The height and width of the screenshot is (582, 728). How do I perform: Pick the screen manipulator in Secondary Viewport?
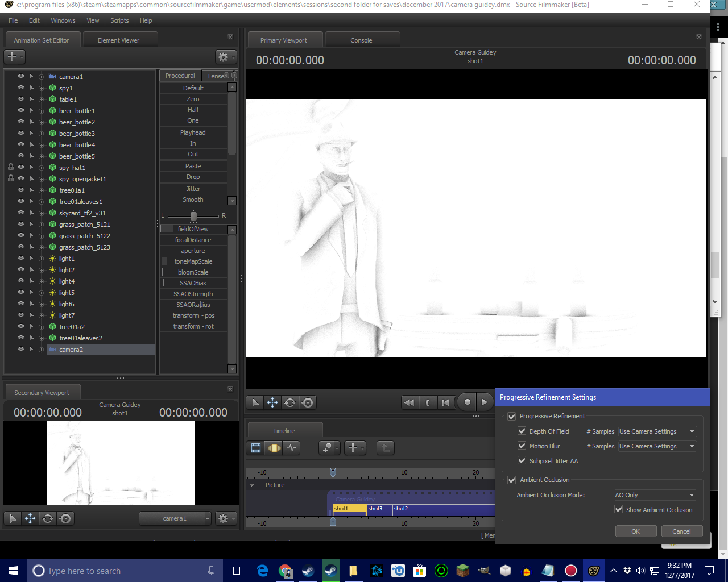65,518
